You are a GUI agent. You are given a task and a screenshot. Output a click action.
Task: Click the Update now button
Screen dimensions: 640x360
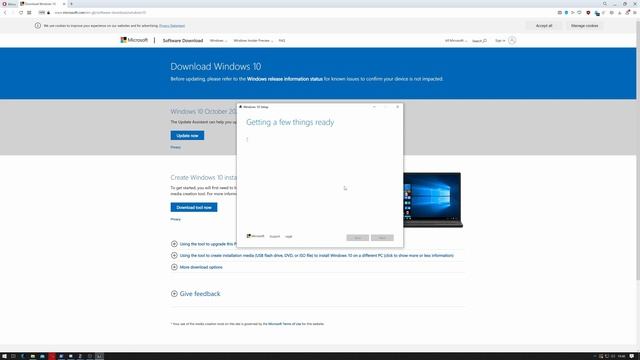coord(187,136)
